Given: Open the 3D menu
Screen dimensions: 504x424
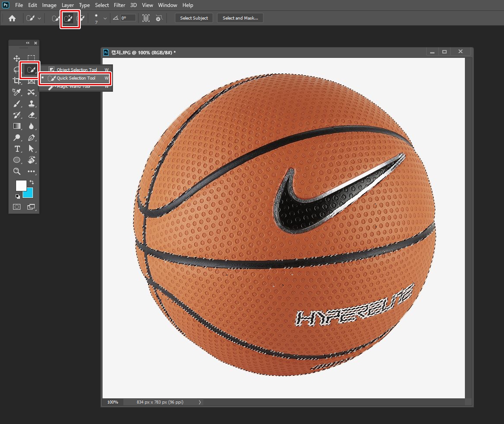Looking at the screenshot, I should [x=133, y=5].
